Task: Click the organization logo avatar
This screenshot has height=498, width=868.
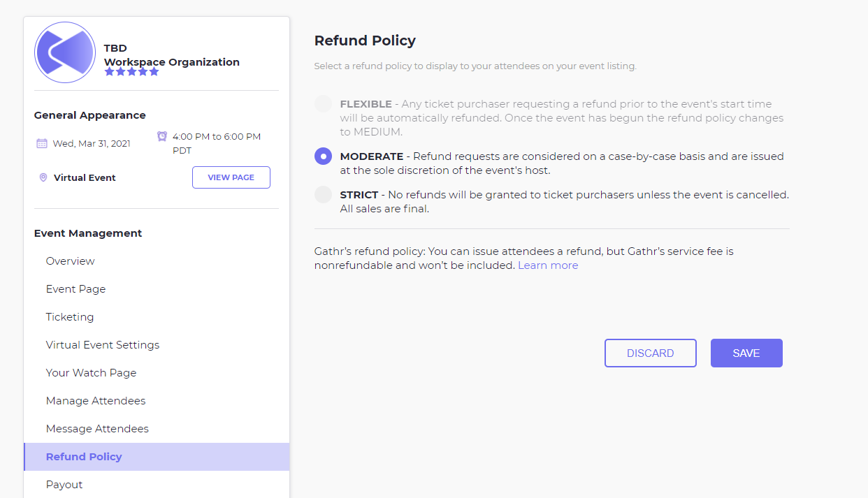Action: pyautogui.click(x=65, y=52)
